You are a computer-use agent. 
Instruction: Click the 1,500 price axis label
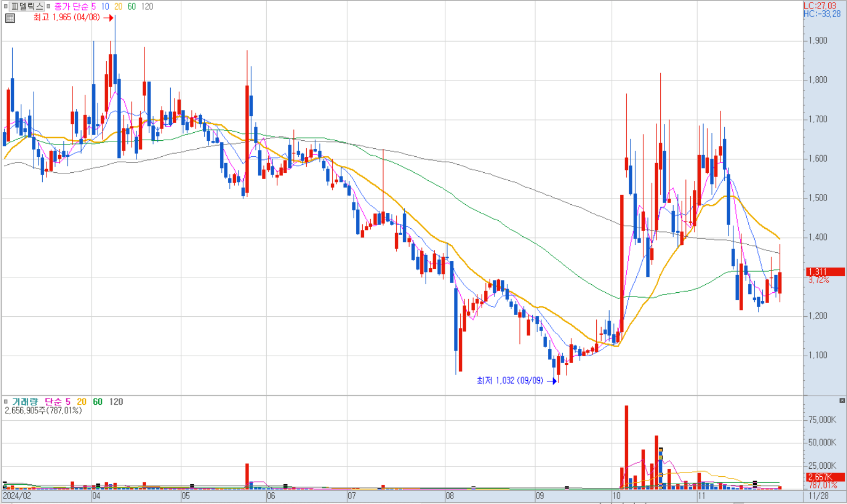point(818,198)
